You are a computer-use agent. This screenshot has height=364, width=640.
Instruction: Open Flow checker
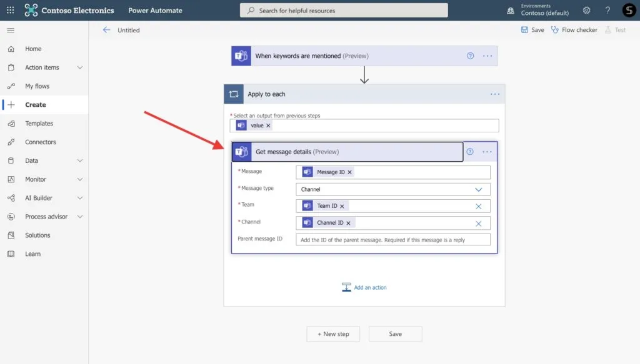(574, 30)
